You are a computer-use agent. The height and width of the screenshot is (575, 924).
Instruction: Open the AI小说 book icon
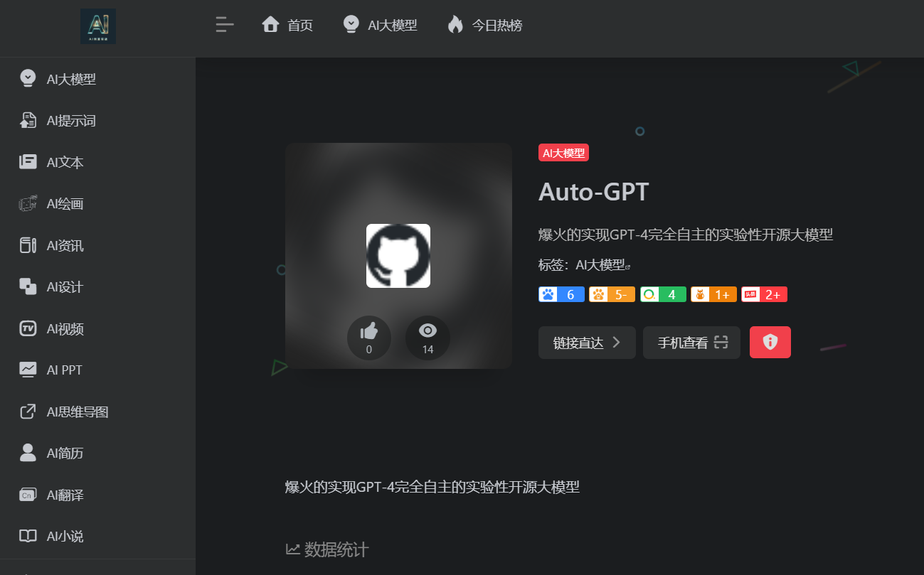click(27, 536)
